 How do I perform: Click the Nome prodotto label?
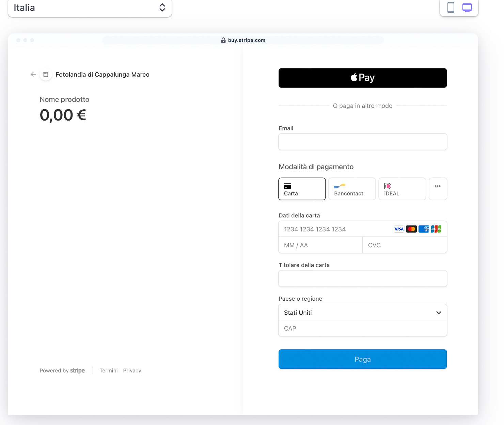click(64, 99)
